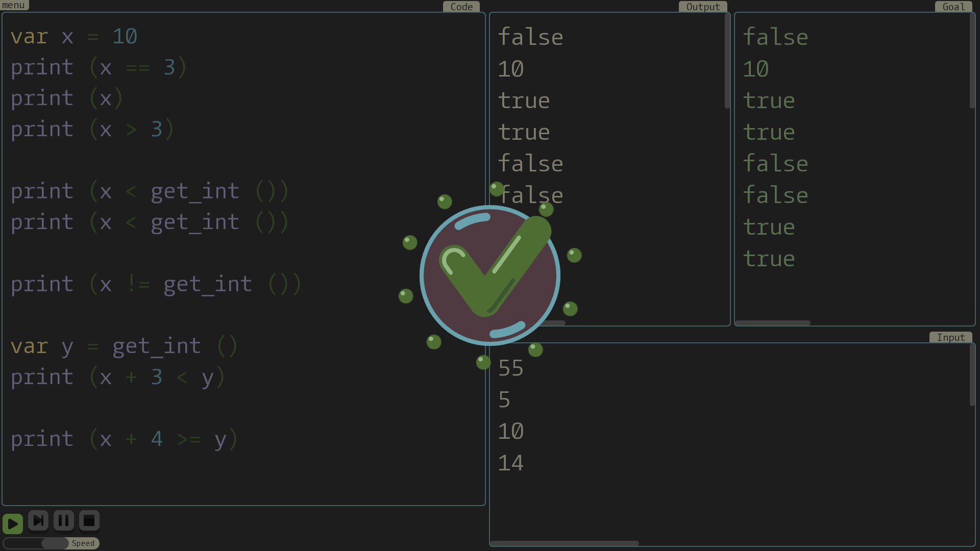Click Input panel vertical scrollbar
This screenshot has height=551, width=980.
point(972,375)
